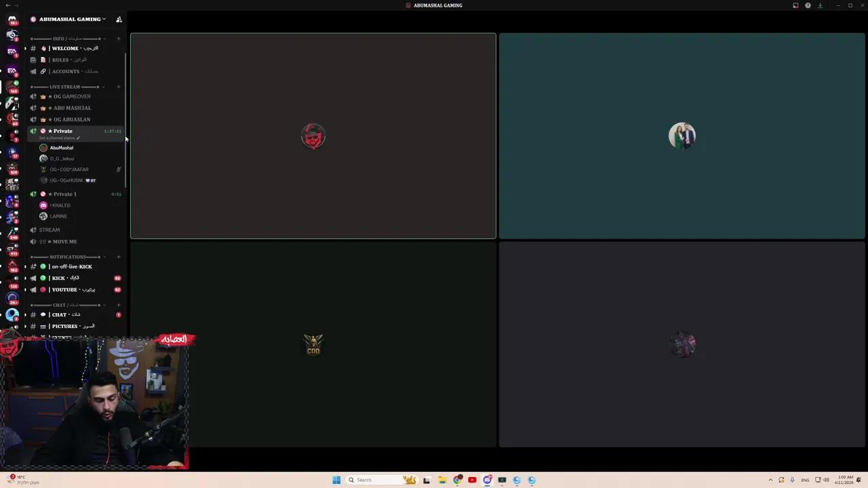Image resolution: width=868 pixels, height=488 pixels.
Task: Open the CHAT text channel
Action: click(75, 314)
